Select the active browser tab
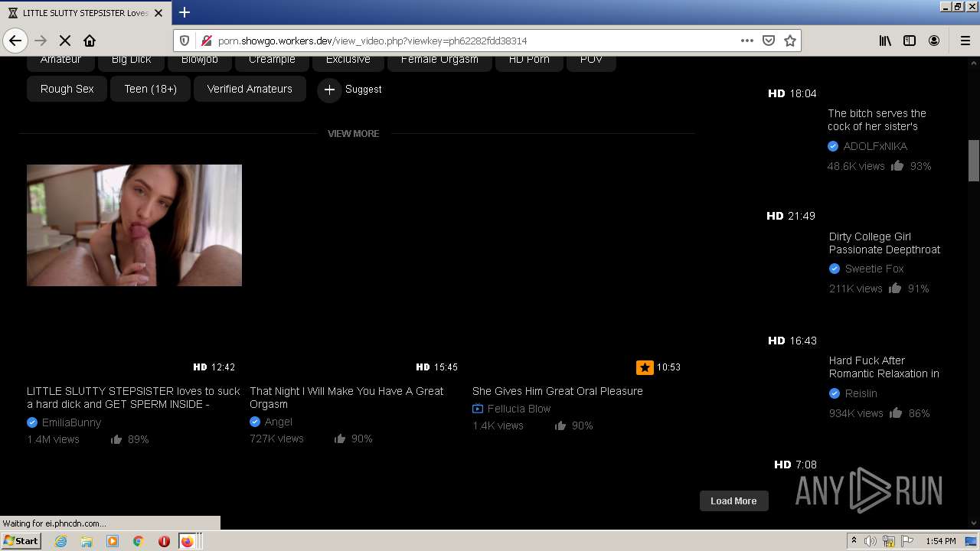 [x=85, y=13]
